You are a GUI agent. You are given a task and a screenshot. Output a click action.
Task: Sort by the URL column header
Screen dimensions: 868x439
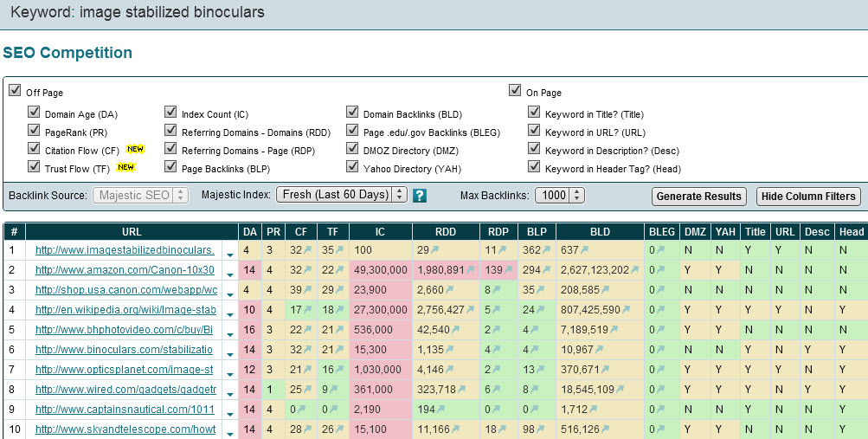[132, 232]
